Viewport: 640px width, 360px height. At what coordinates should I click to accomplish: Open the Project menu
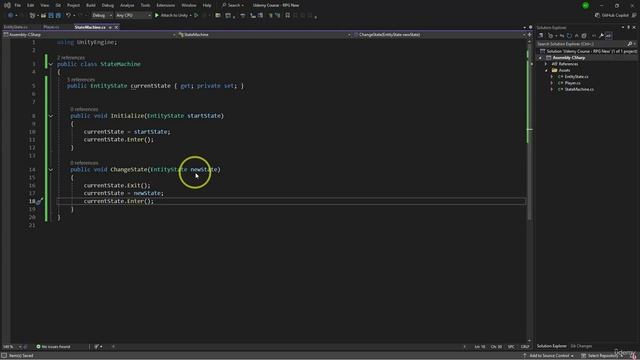73,5
